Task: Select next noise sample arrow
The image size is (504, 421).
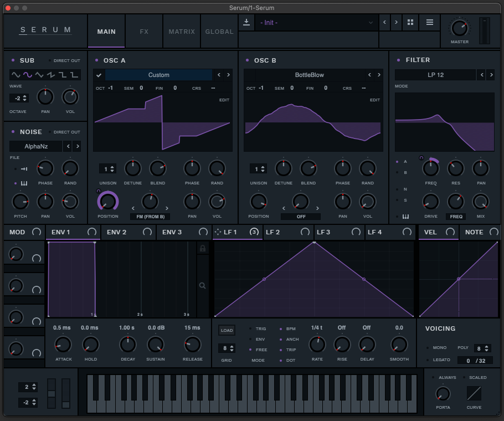Action: [78, 146]
